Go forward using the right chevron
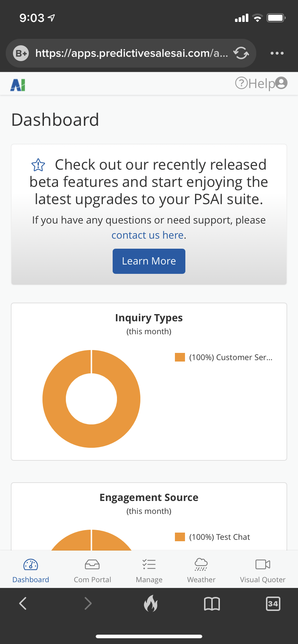The width and height of the screenshot is (298, 644). point(87,604)
